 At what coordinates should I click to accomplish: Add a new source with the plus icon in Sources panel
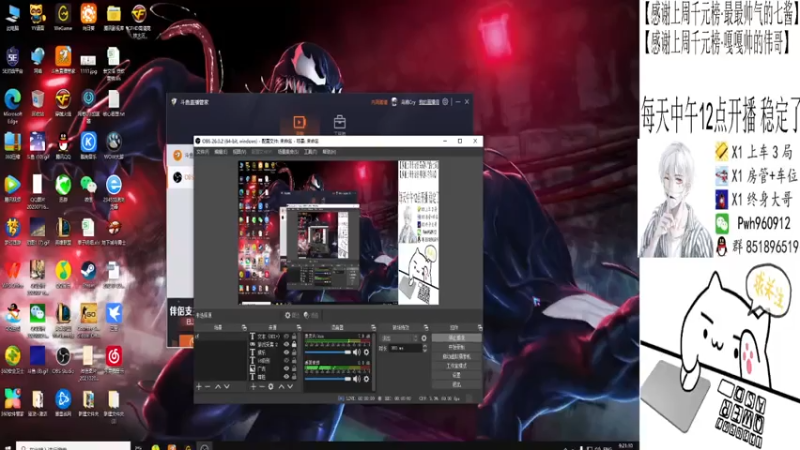point(253,386)
